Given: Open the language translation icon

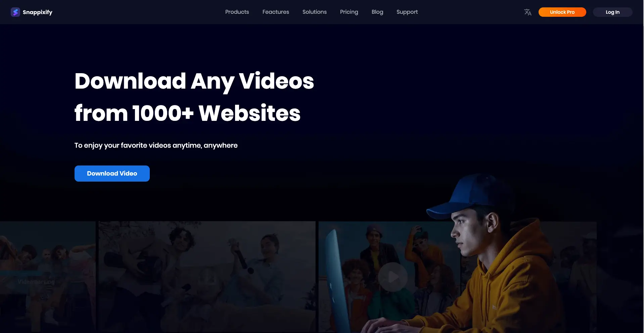Looking at the screenshot, I should point(527,12).
